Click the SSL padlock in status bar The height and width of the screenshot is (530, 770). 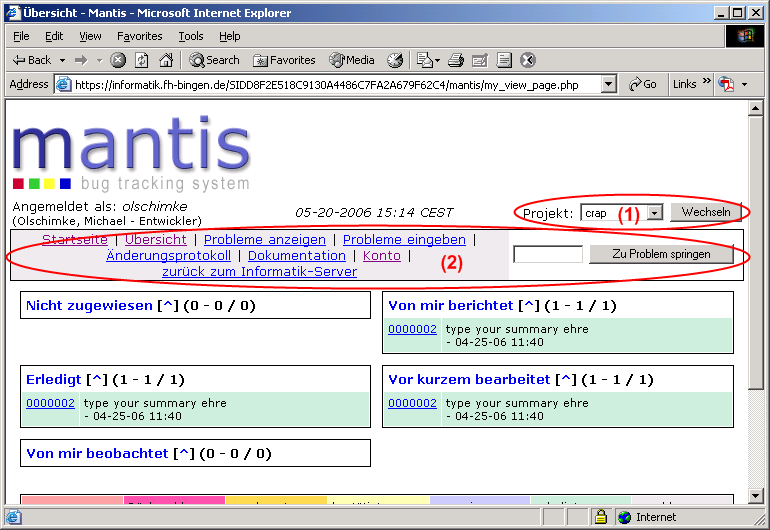coord(600,517)
